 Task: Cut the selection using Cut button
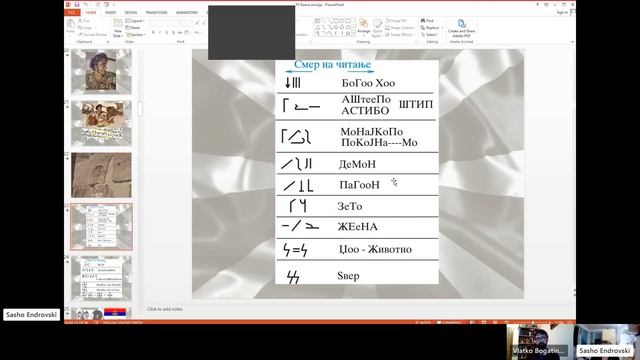[x=85, y=20]
